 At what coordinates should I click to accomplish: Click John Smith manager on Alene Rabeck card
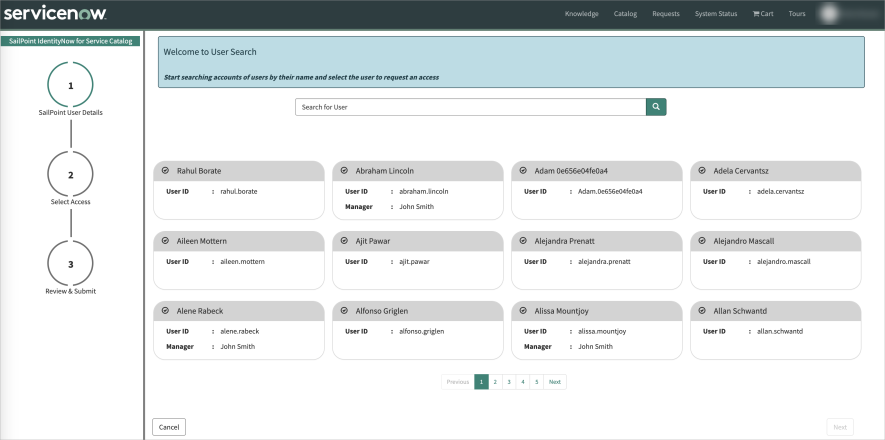(238, 346)
